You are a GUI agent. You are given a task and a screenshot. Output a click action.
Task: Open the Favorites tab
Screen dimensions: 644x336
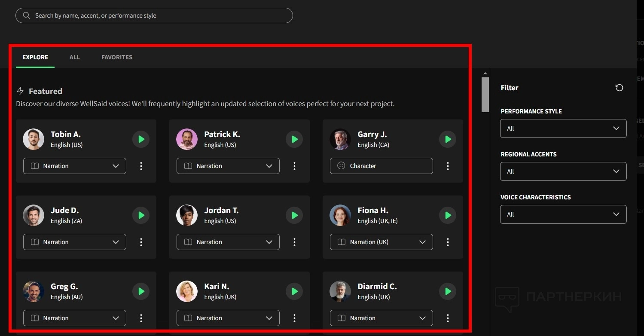click(x=117, y=57)
